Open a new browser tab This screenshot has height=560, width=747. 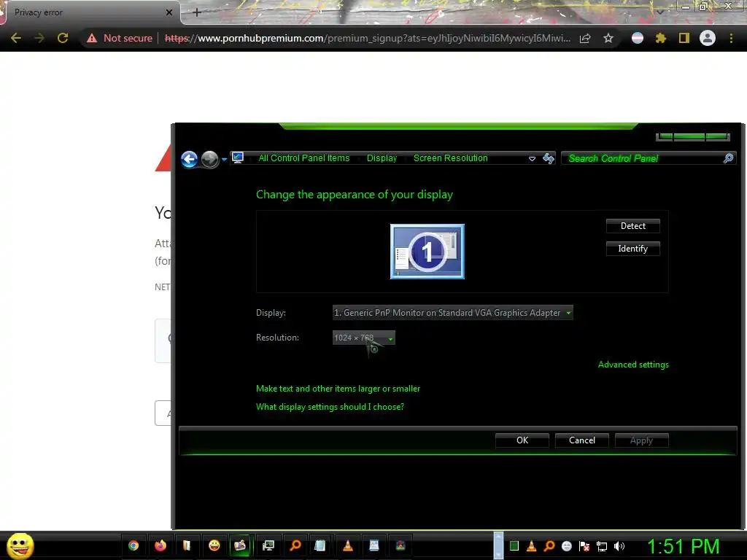197,12
